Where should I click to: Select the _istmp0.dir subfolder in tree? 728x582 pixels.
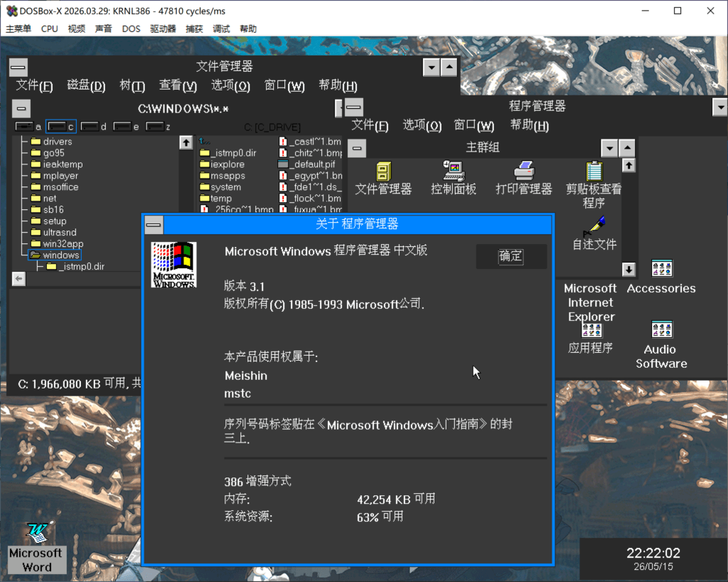click(x=75, y=266)
